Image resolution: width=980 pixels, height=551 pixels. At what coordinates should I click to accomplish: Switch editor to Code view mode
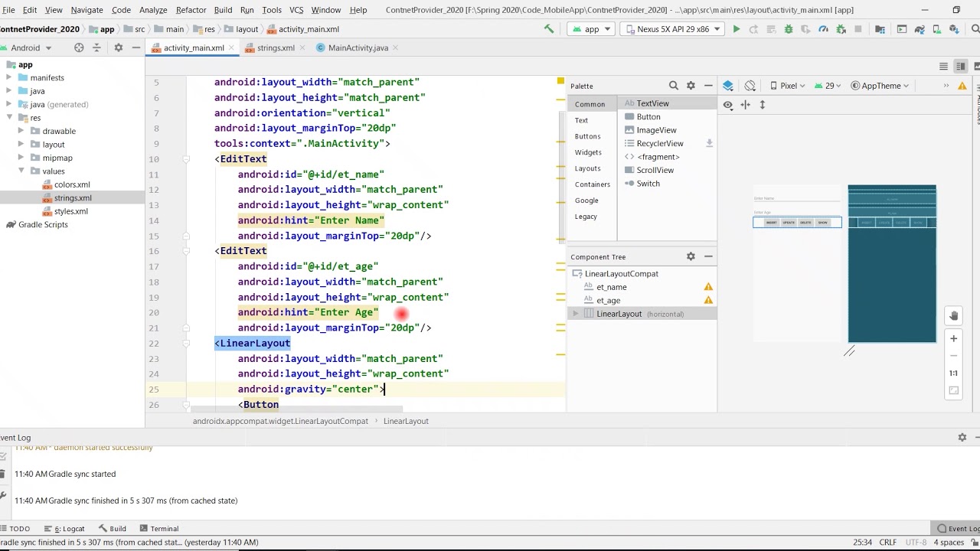(x=943, y=67)
